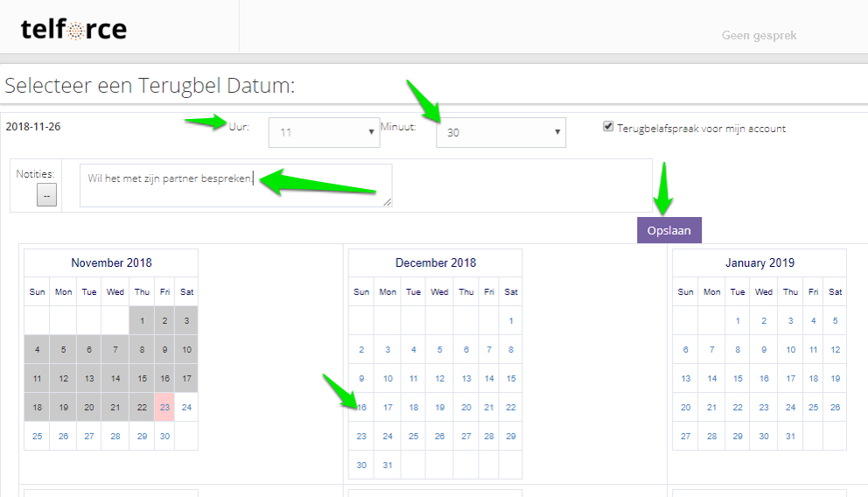Select December 31 in the calendar
Screen dimensions: 868x497
pos(388,465)
